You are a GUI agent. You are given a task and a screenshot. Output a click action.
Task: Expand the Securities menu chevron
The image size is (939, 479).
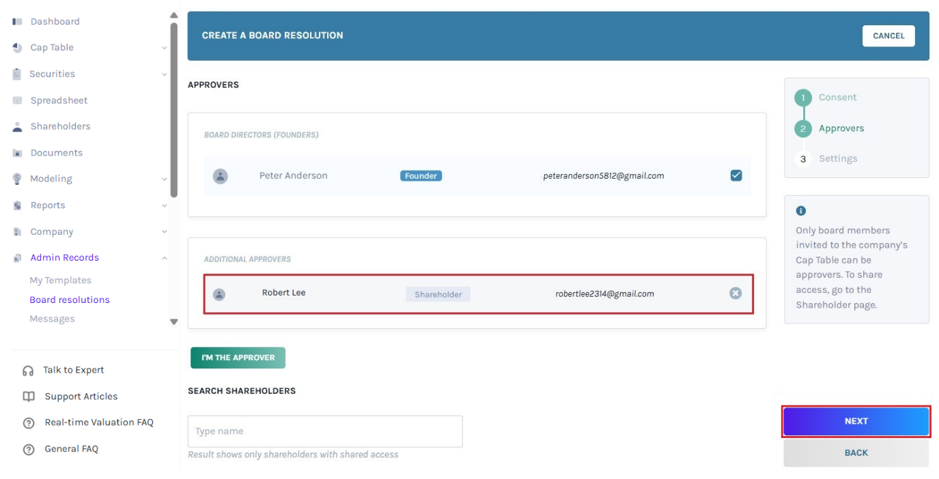(x=164, y=74)
